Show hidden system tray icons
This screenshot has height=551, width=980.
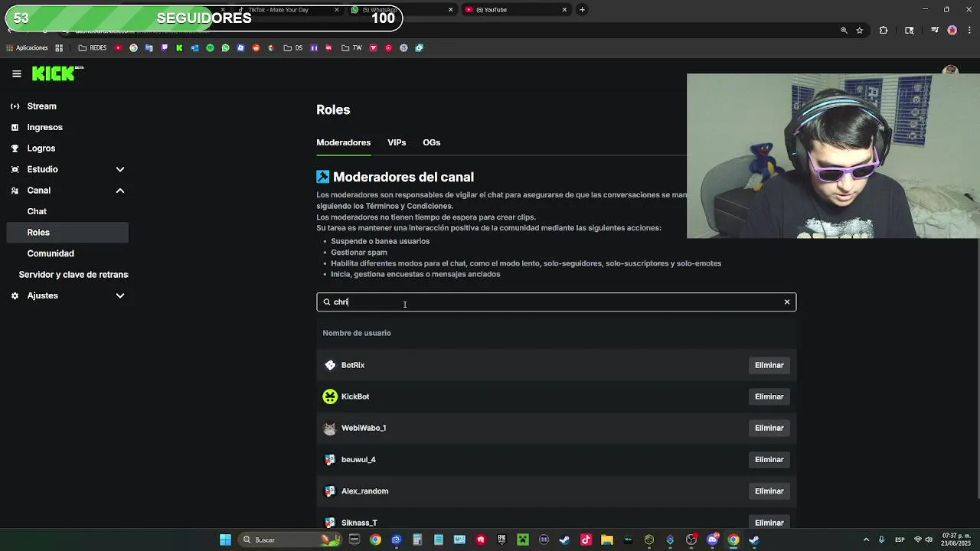point(866,540)
